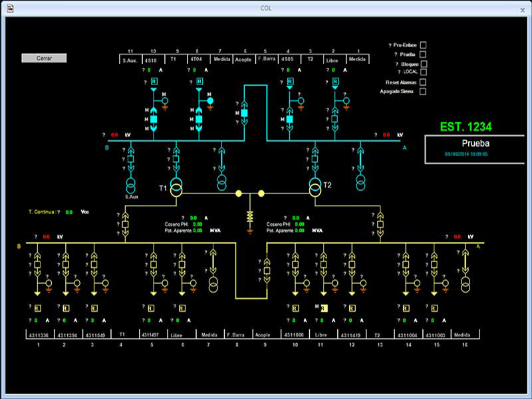The width and height of the screenshot is (532, 399).
Task: Click the T1 power transformer symbol
Action: coord(176,188)
